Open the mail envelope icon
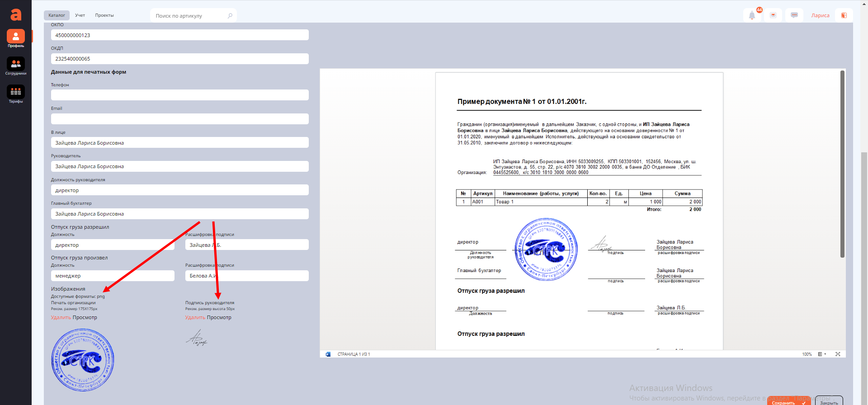The width and height of the screenshot is (868, 405). [773, 15]
